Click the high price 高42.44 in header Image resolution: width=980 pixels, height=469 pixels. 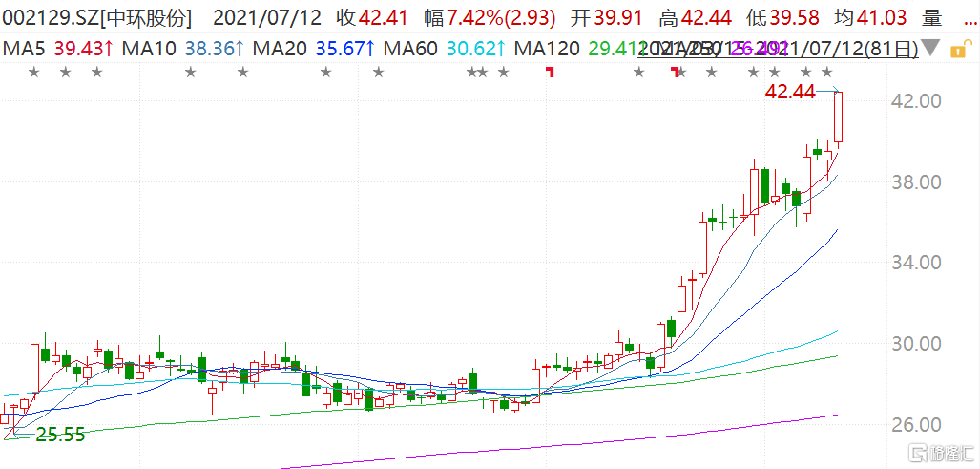[696, 18]
